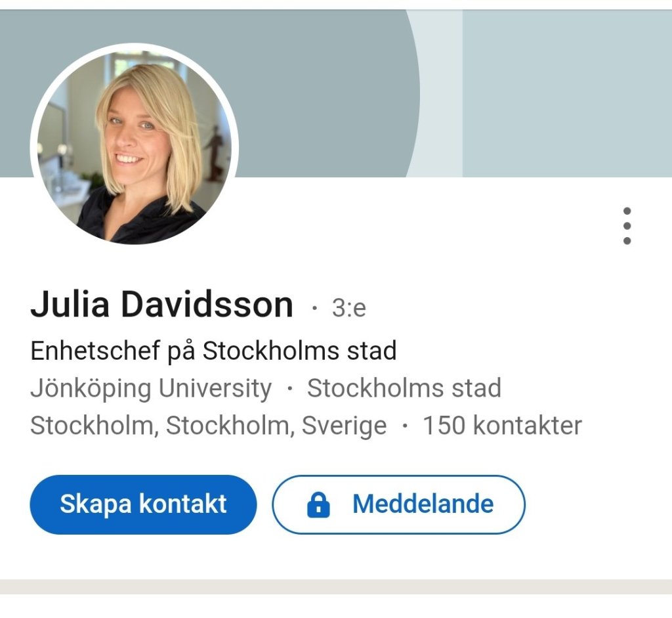This screenshot has width=672, height=618.
Task: Click the Stockholm, Stockholm, Sverige location text
Action: tap(208, 426)
